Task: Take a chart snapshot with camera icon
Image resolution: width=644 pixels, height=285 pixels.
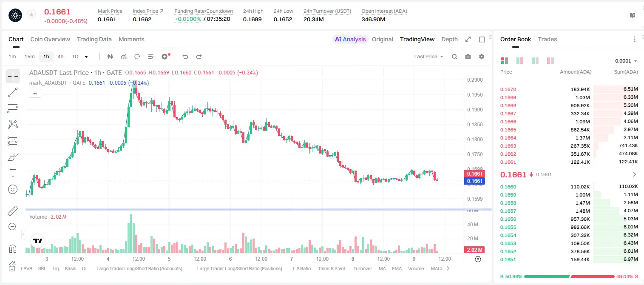Action: click(468, 57)
